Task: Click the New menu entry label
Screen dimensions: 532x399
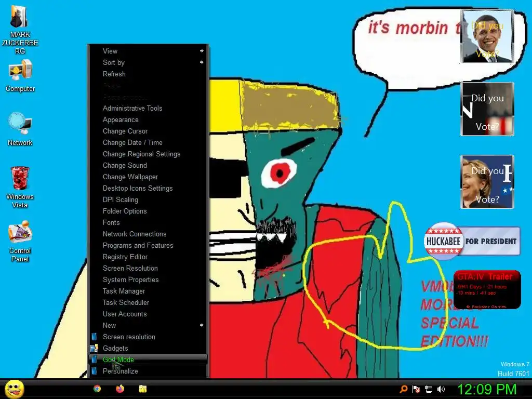Action: click(x=109, y=325)
